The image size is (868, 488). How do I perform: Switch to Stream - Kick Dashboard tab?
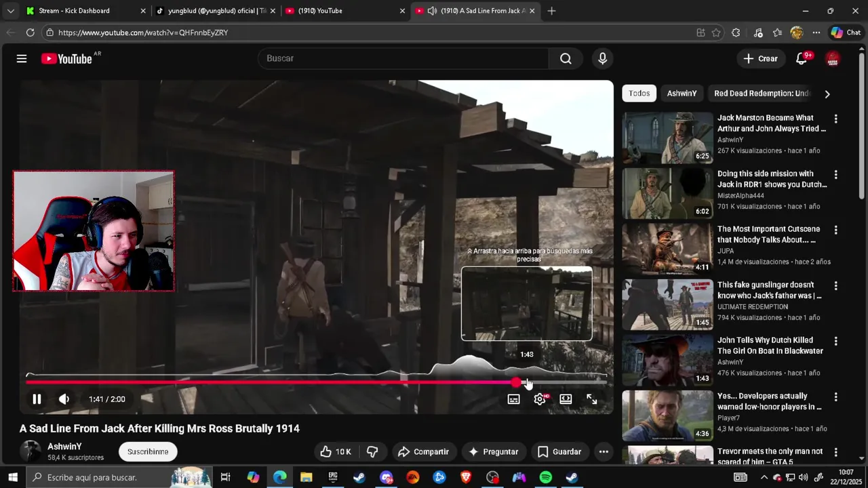click(85, 11)
